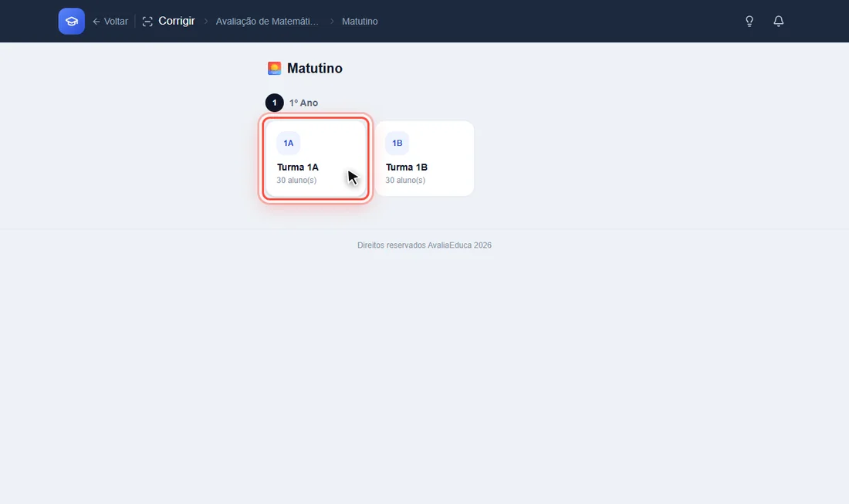Open the lightbulb tips icon

(x=749, y=21)
